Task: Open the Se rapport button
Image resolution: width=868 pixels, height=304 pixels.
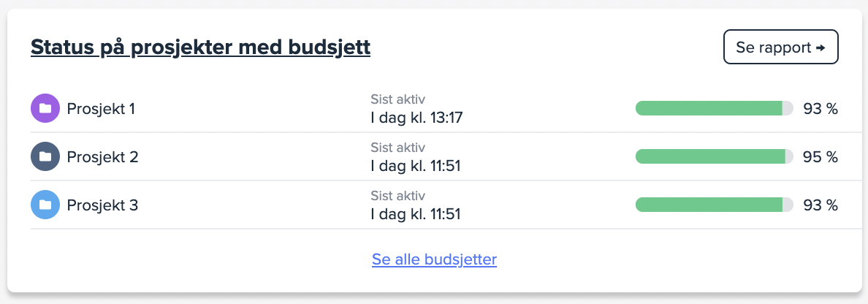Action: [780, 48]
